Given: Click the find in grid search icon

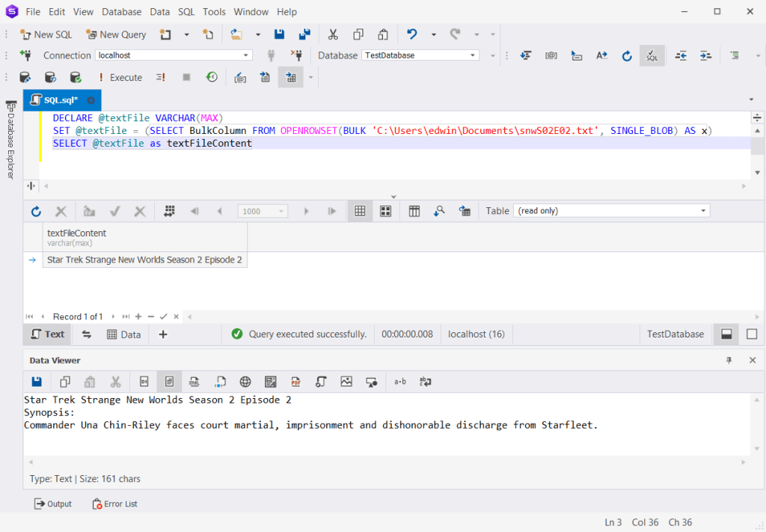Looking at the screenshot, I should [x=439, y=211].
